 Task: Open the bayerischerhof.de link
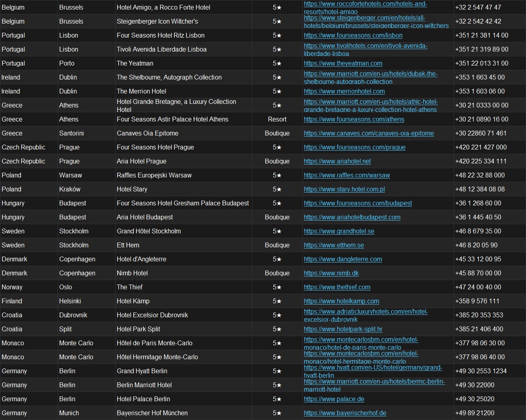coord(345,413)
